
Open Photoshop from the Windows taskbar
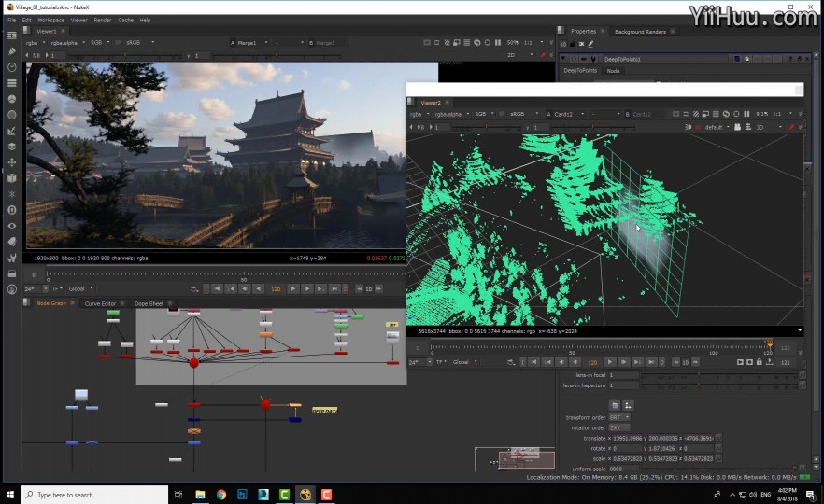point(242,494)
